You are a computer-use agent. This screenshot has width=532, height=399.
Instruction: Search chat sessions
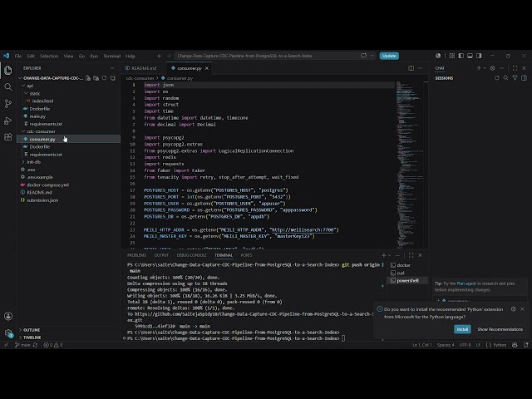tap(506, 78)
